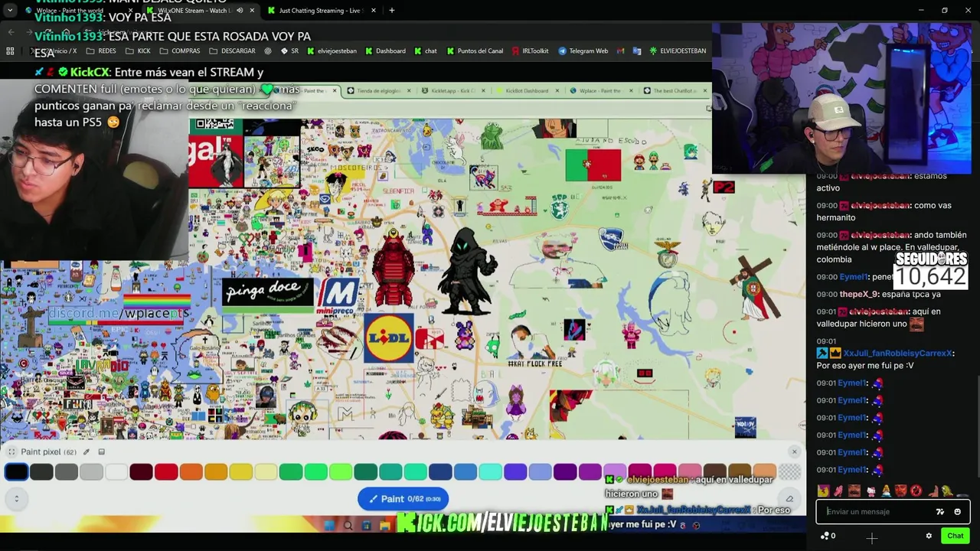The image size is (980, 551).
Task: Open the Puntos del Canal bookmark
Action: tap(474, 51)
